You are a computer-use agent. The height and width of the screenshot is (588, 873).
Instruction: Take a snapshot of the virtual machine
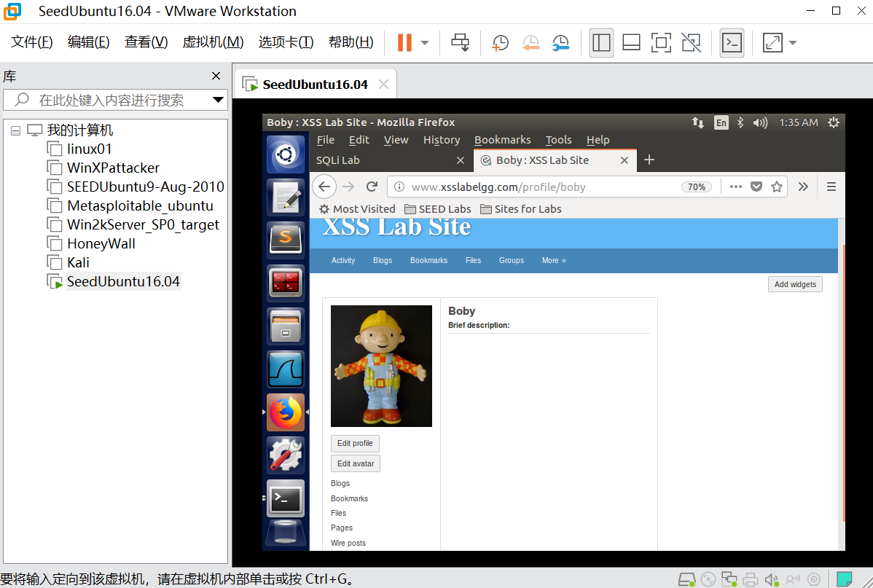tap(500, 42)
